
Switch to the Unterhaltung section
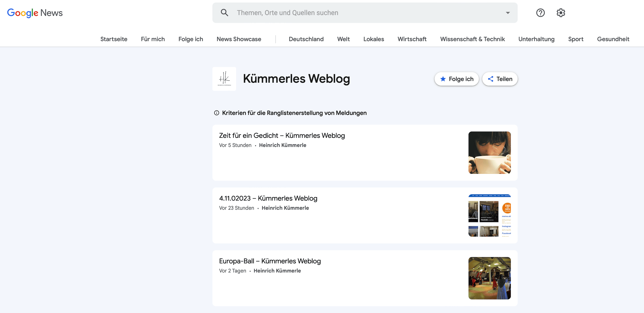coord(536,39)
